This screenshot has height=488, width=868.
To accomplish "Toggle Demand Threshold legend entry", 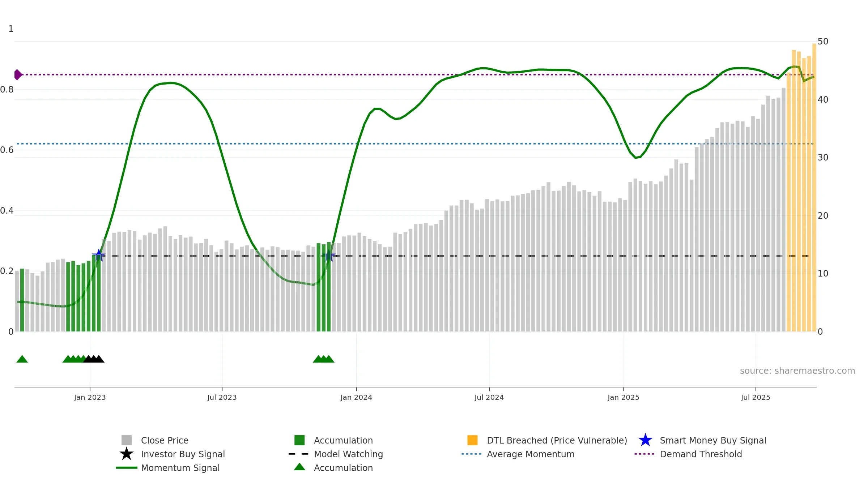I will 701,454.
